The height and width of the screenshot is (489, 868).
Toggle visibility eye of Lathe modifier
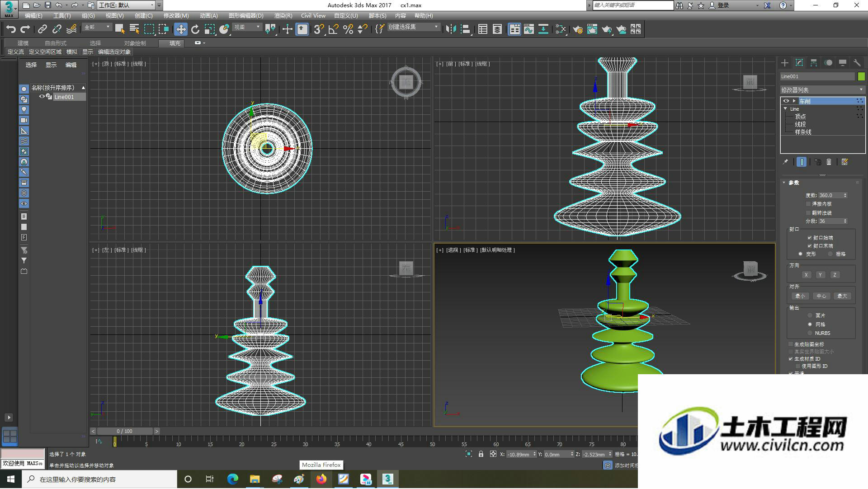[786, 101]
